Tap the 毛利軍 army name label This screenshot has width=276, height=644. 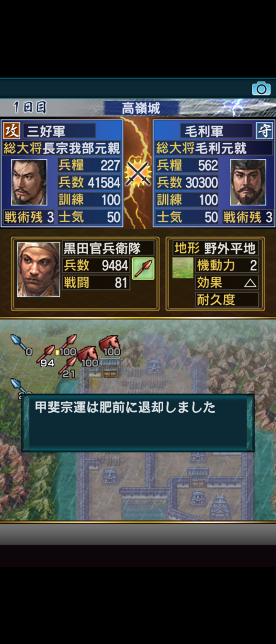click(204, 130)
